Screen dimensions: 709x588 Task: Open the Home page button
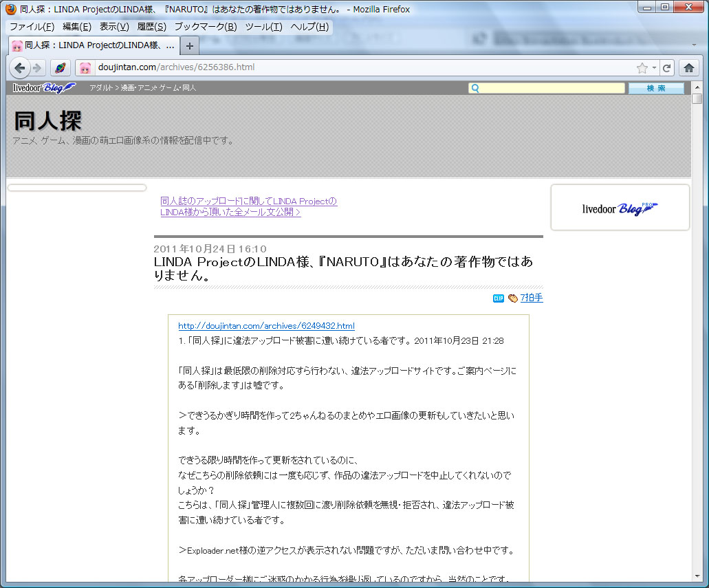coord(688,67)
